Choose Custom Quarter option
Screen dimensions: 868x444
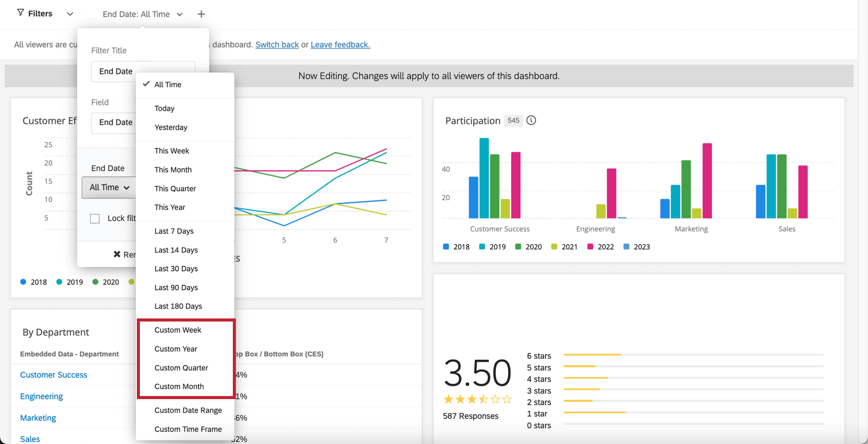[x=181, y=367]
